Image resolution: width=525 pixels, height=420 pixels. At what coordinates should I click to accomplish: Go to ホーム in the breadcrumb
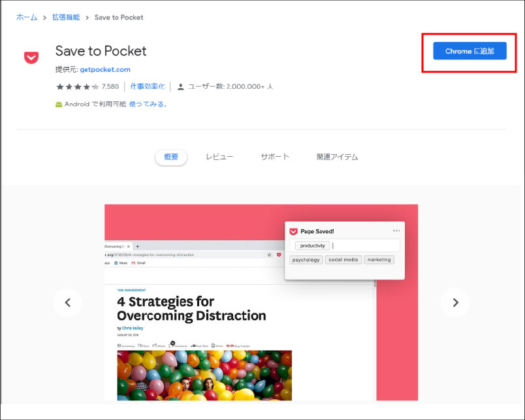[27, 17]
